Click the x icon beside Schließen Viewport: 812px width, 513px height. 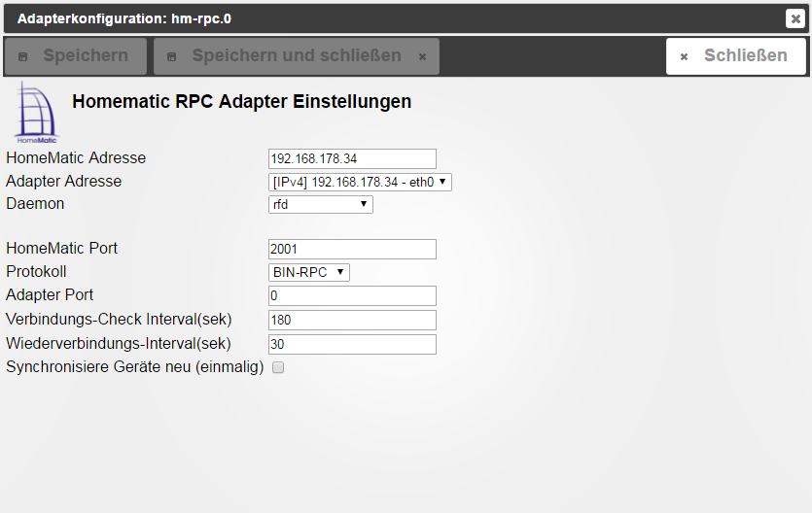[684, 57]
